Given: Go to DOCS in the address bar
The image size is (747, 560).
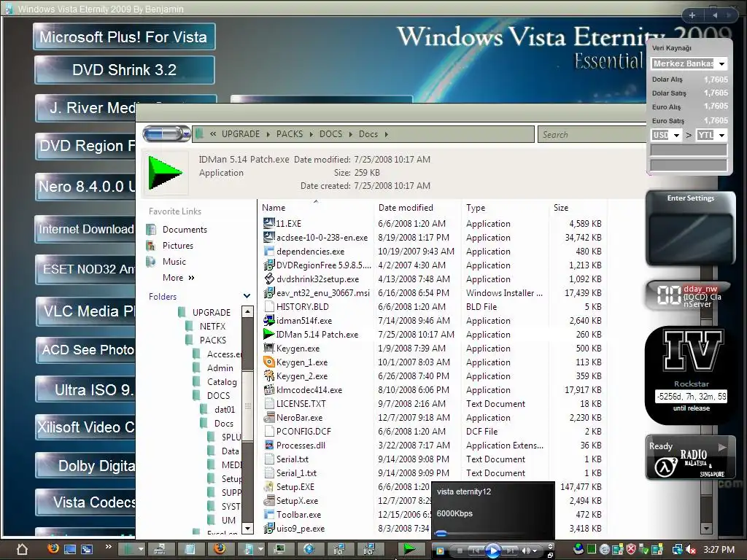Looking at the screenshot, I should 330,134.
